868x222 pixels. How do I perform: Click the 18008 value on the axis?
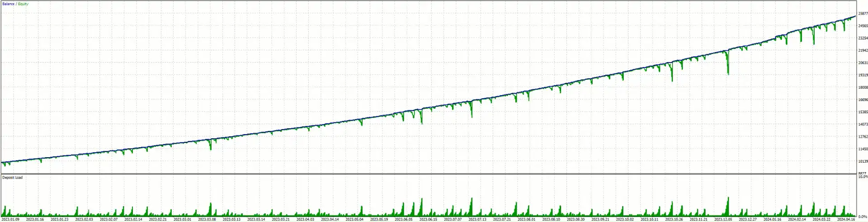pyautogui.click(x=863, y=87)
